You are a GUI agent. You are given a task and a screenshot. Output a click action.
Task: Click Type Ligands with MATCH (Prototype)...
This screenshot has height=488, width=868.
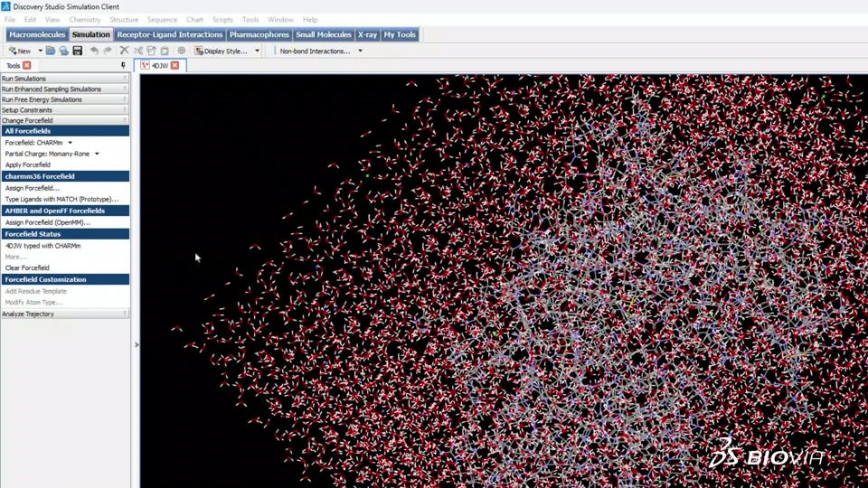coord(61,199)
